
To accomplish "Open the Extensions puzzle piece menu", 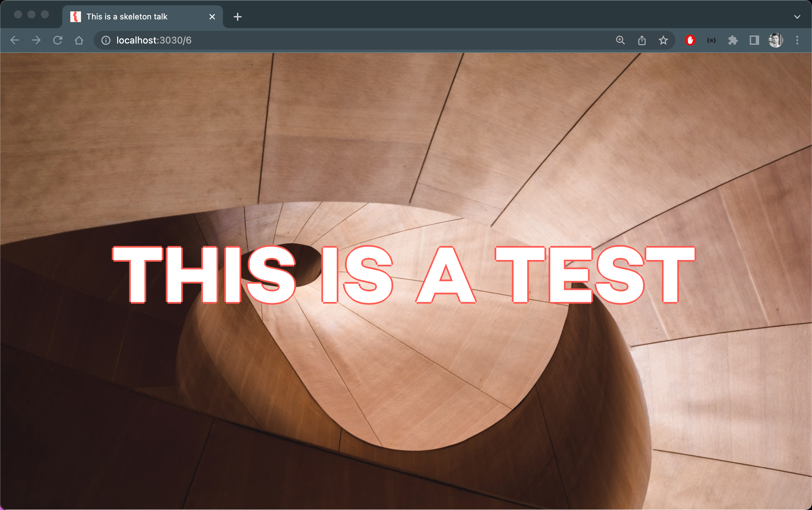I will (733, 40).
